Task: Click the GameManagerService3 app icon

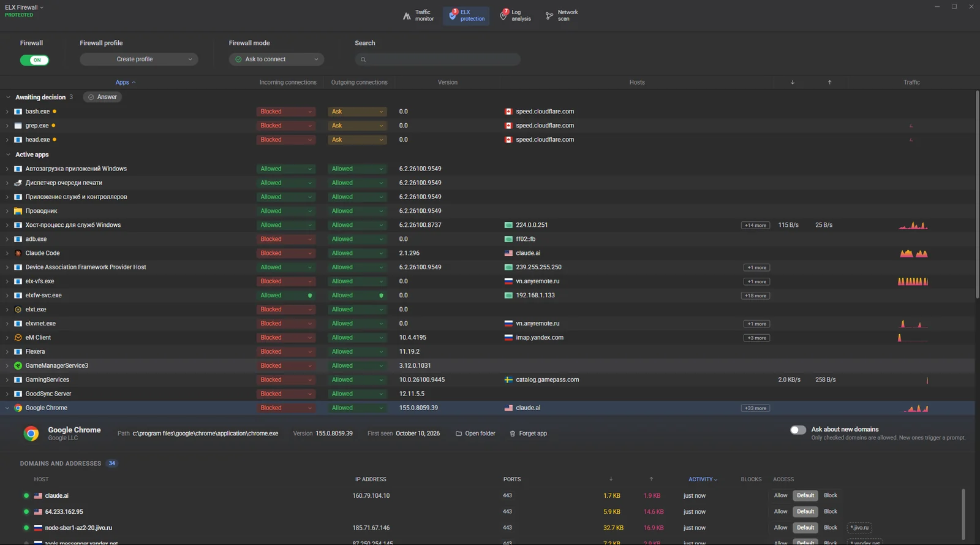Action: coord(18,366)
